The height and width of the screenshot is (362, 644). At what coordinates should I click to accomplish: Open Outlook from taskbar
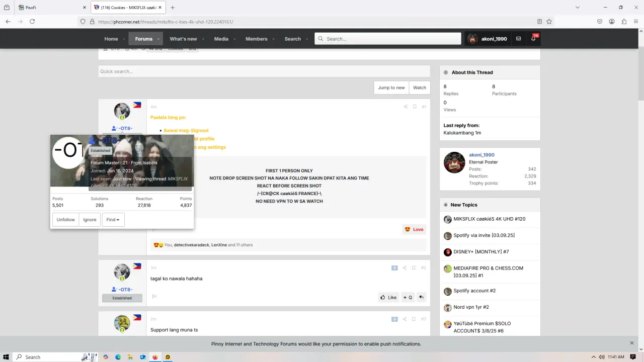(x=143, y=357)
